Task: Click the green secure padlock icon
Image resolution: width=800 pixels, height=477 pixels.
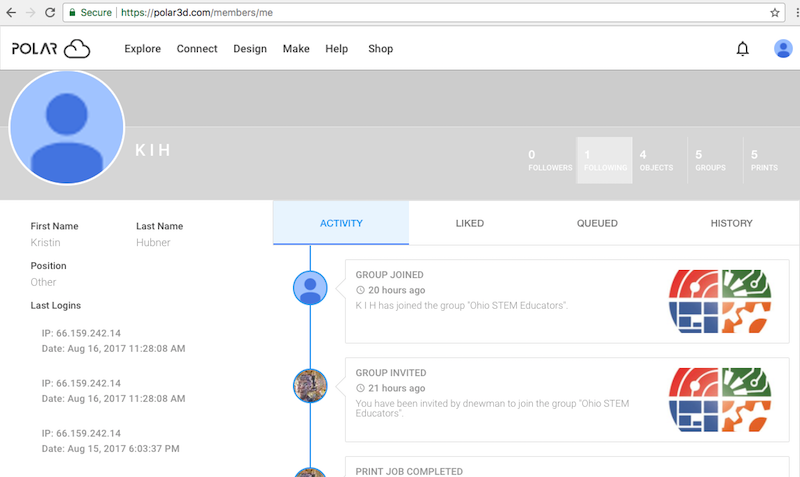Action: tap(72, 12)
